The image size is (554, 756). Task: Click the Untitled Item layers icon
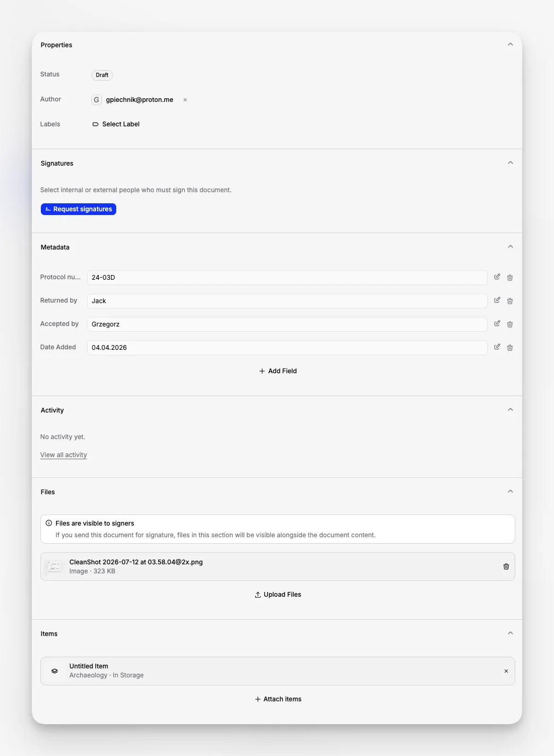tap(55, 671)
